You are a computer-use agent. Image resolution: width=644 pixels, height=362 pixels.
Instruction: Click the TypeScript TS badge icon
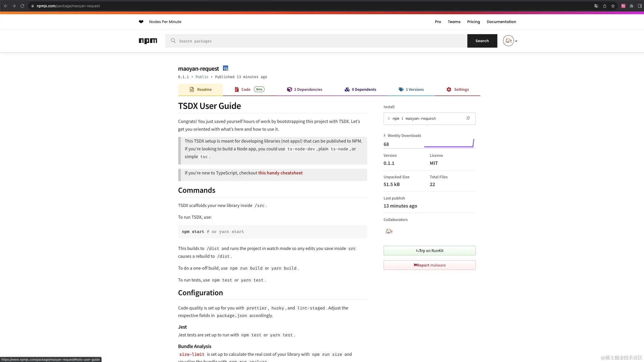(226, 69)
